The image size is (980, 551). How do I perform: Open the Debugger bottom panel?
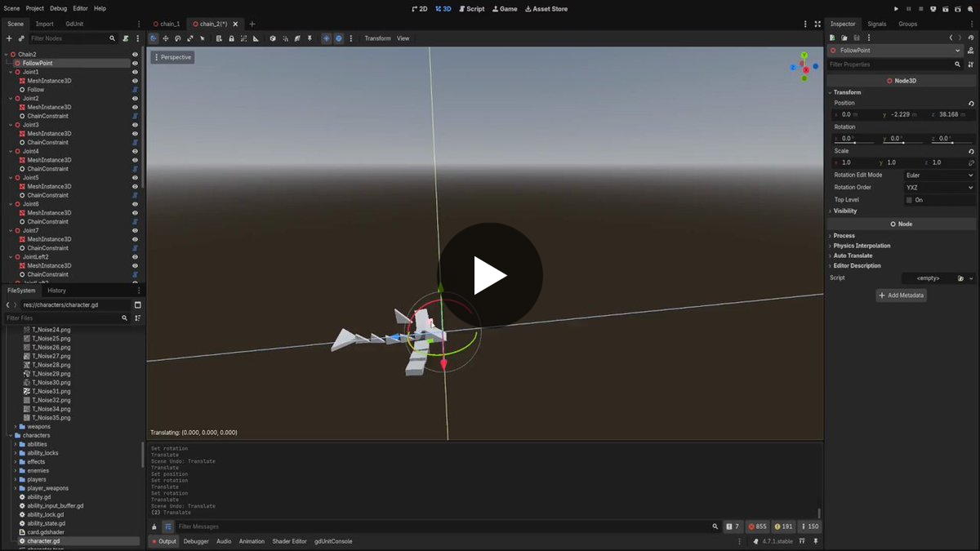tap(196, 541)
